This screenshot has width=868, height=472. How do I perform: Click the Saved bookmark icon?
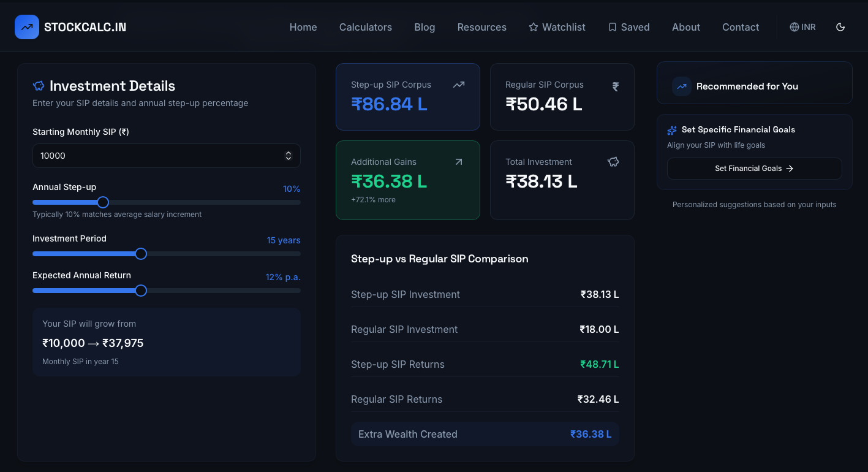(x=612, y=26)
